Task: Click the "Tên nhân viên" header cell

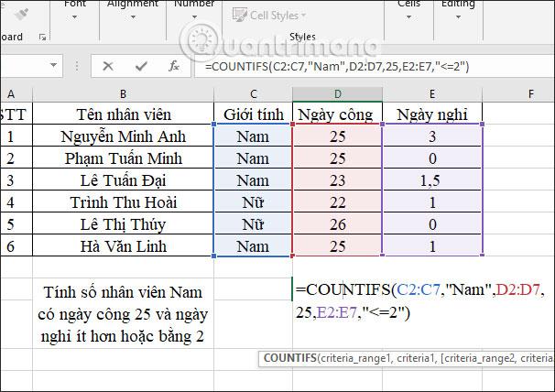Action: [x=123, y=114]
